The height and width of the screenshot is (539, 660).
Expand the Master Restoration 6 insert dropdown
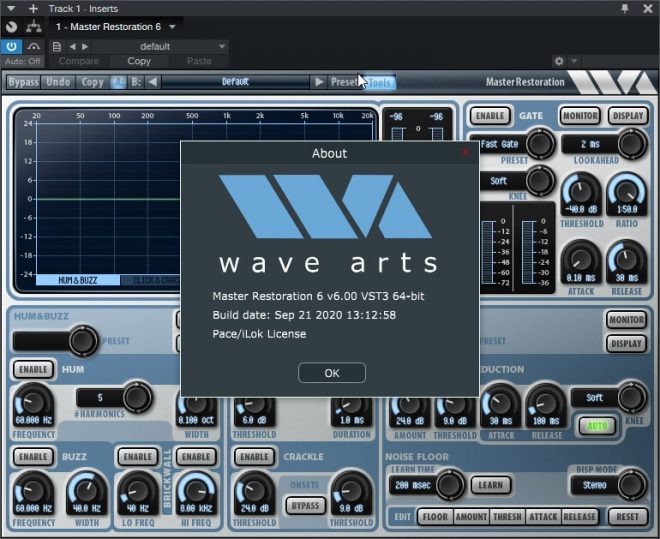pyautogui.click(x=172, y=27)
